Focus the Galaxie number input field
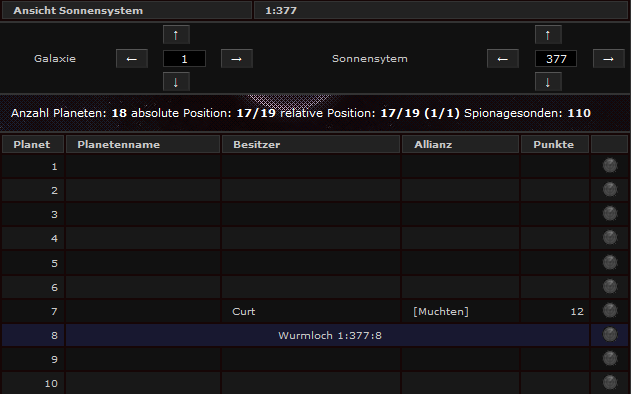The height and width of the screenshot is (394, 631). pyautogui.click(x=184, y=59)
